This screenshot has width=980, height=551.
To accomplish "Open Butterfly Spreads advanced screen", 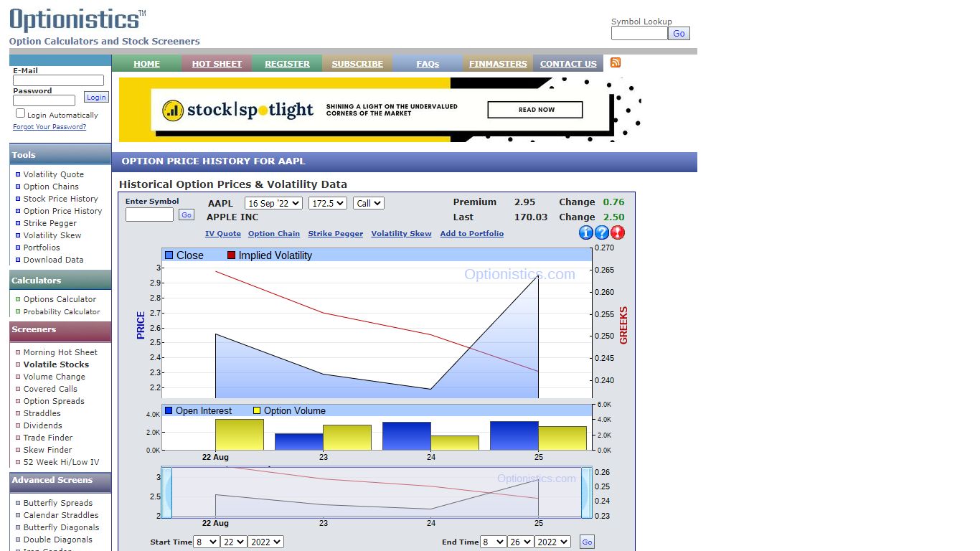I will [x=58, y=503].
